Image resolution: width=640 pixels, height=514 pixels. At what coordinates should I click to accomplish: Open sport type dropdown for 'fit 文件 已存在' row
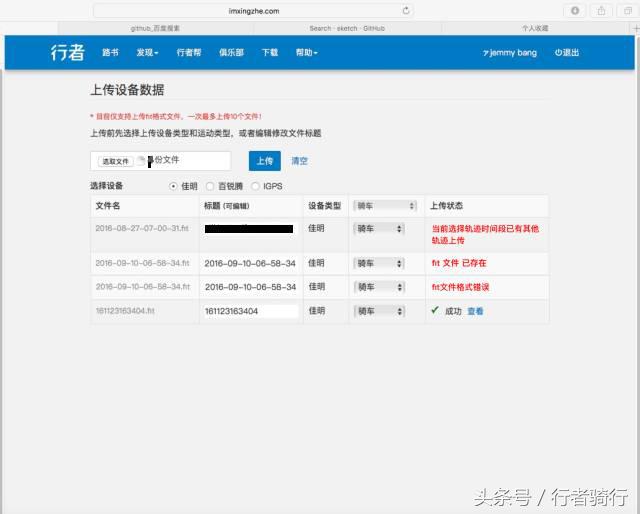point(379,263)
